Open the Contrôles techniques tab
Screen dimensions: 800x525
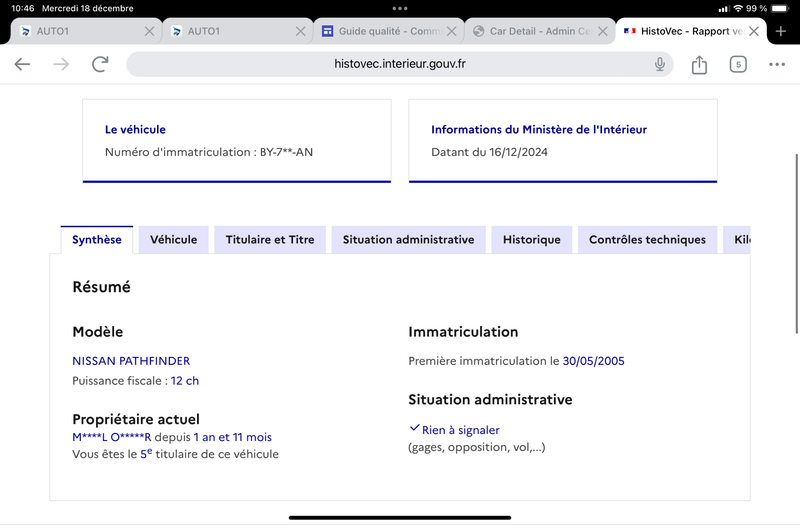point(647,240)
